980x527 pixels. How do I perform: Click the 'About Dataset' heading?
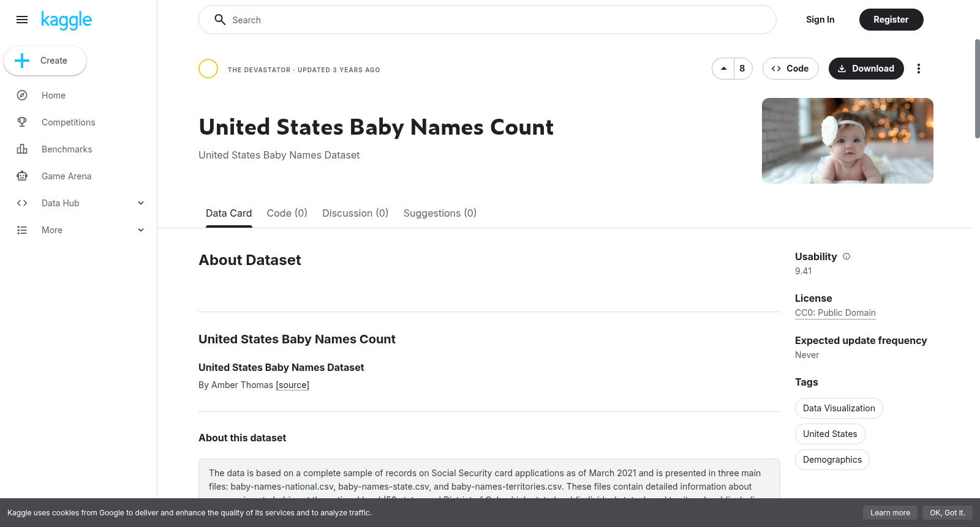tap(250, 260)
